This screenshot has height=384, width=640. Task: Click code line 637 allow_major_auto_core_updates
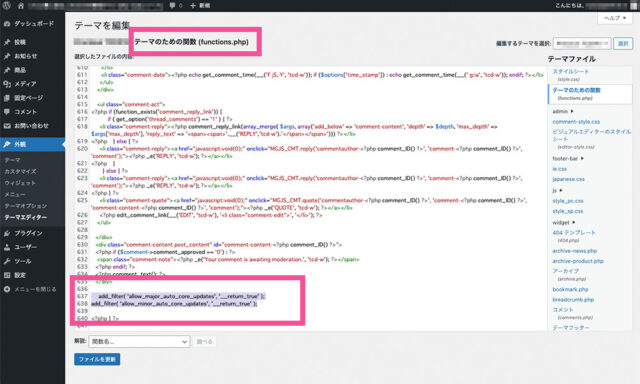(x=181, y=296)
